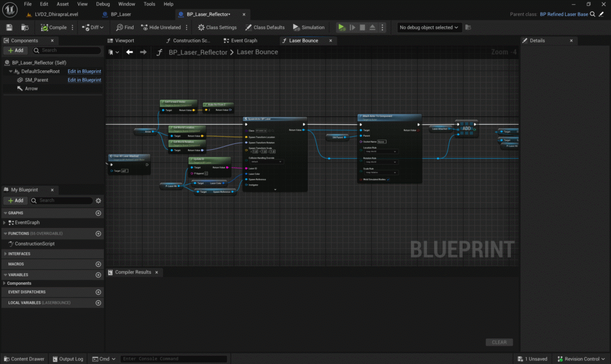Screen dimensions: 611x364
Task: Add a new local variable with plus icon
Action: [x=98, y=303]
